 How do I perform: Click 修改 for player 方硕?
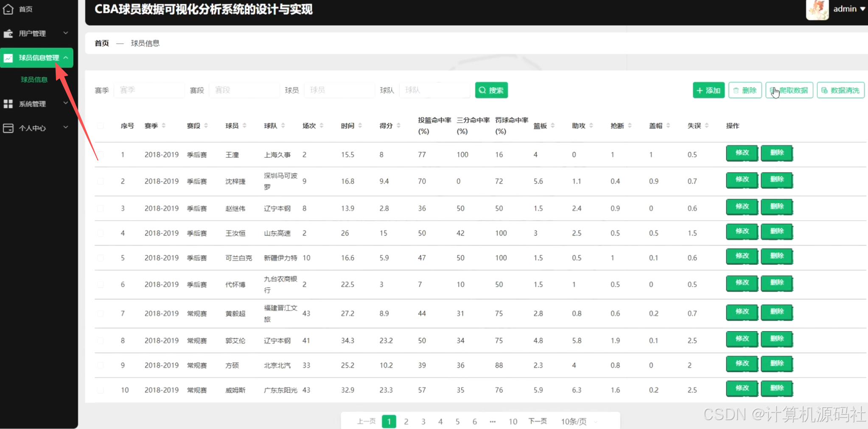pos(742,364)
